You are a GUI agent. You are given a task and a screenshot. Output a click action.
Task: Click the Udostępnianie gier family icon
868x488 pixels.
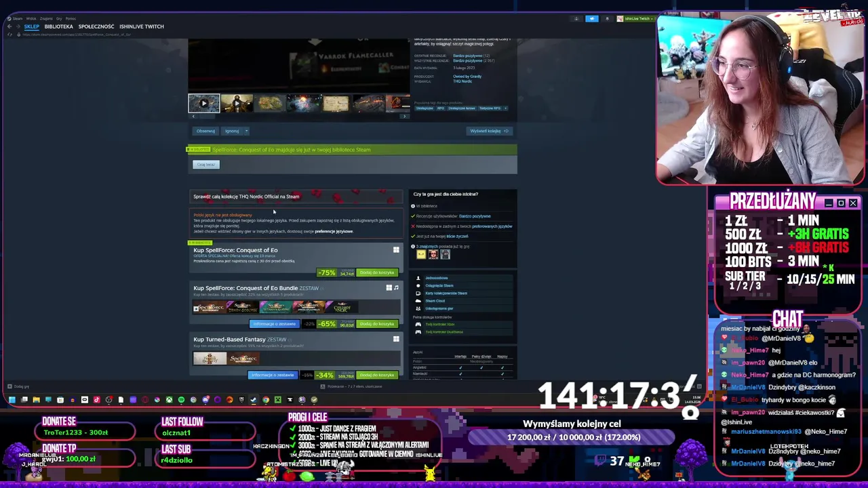pyautogui.click(x=418, y=308)
